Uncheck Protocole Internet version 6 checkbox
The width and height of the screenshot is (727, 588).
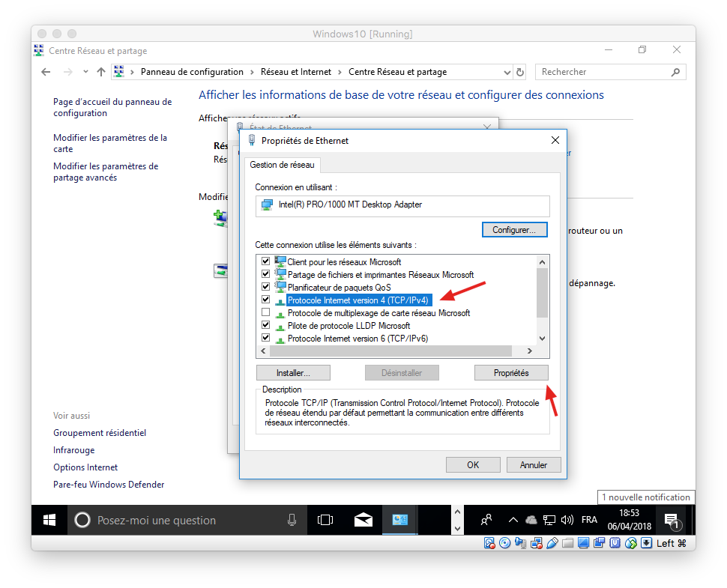coord(265,338)
